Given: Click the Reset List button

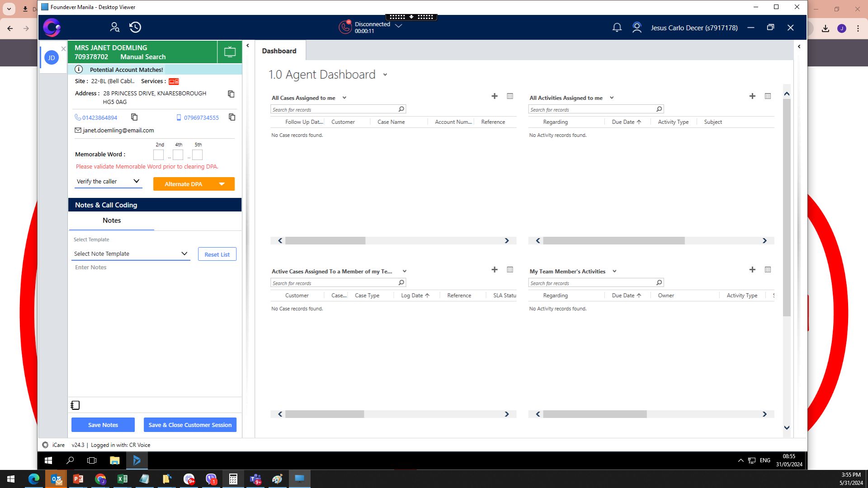Looking at the screenshot, I should (x=217, y=254).
